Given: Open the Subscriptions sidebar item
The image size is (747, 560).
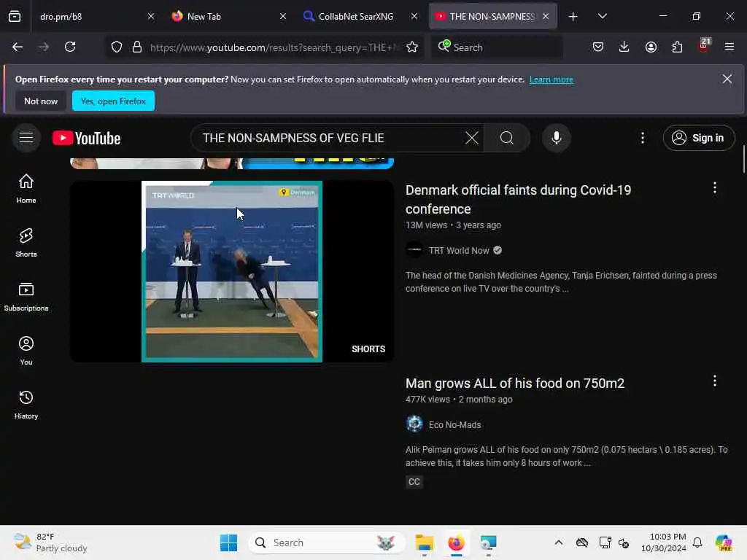Looking at the screenshot, I should pyautogui.click(x=26, y=297).
